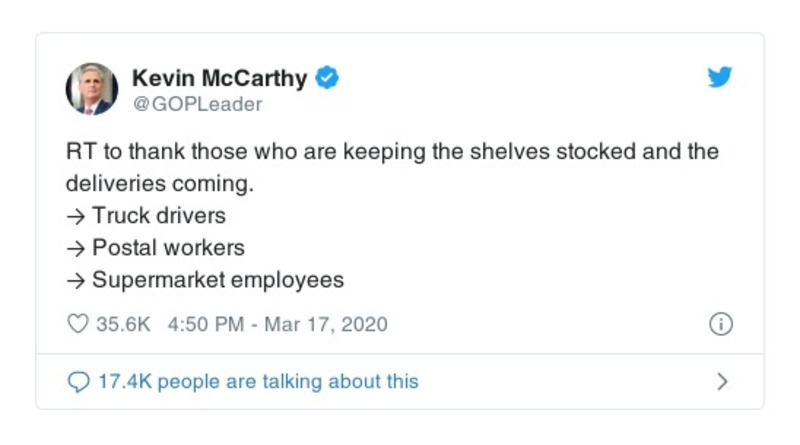
Task: Click the blue speech bubble icon
Action: point(78,382)
